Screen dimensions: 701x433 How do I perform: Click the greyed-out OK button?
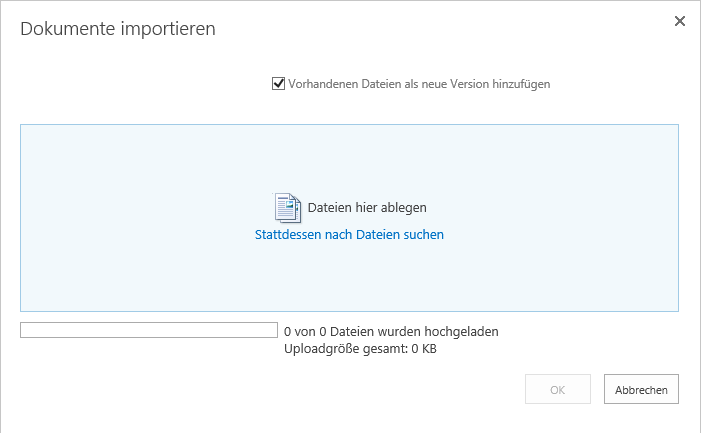(x=557, y=389)
